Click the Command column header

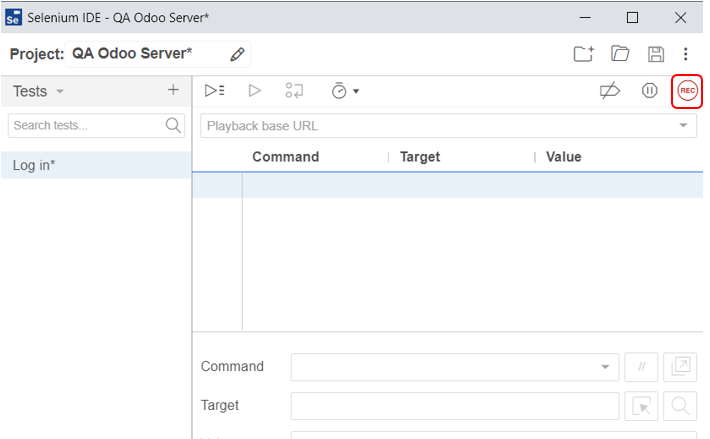286,157
